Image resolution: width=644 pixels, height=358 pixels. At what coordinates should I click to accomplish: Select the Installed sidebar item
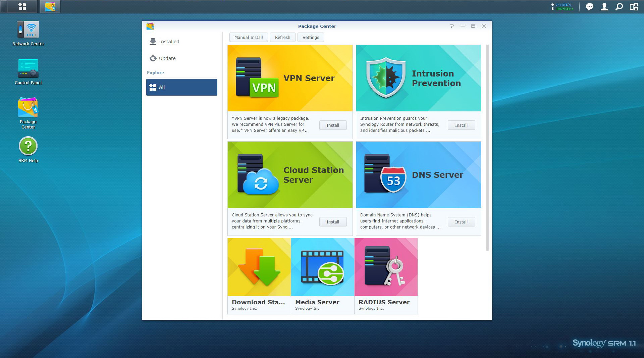tap(182, 42)
